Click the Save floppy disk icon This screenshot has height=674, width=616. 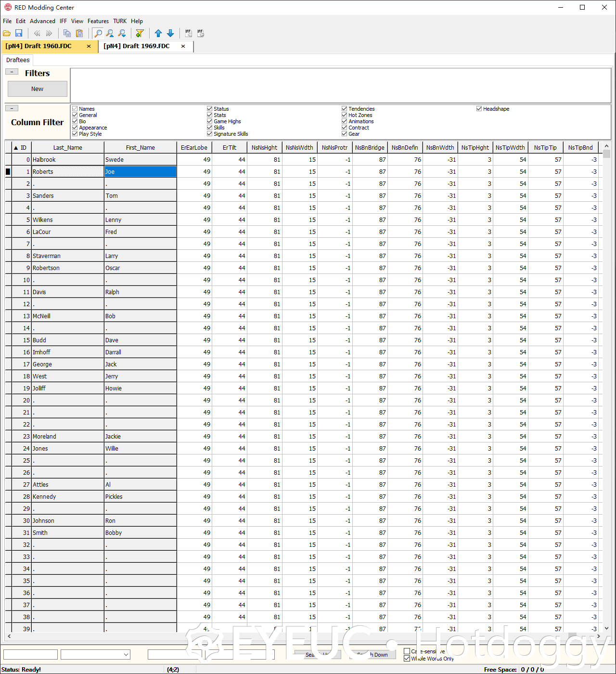[x=19, y=33]
